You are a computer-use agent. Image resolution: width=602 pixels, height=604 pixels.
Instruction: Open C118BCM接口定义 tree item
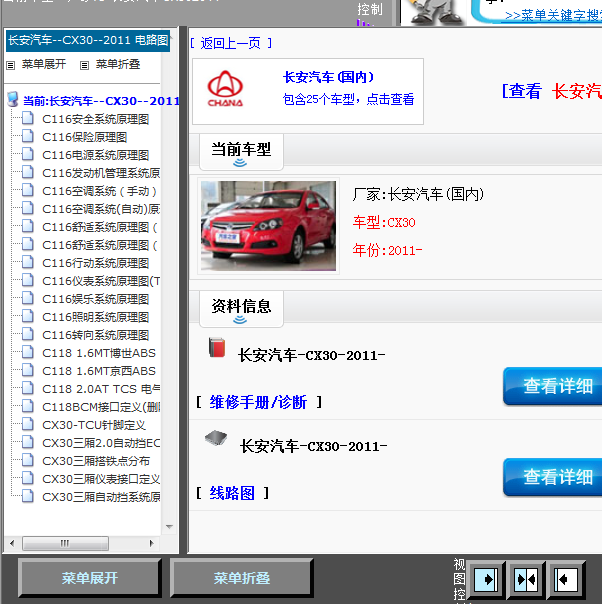[x=101, y=407]
